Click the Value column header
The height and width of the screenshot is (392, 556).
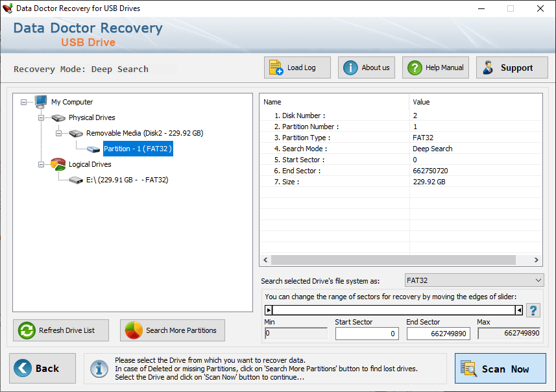click(x=476, y=102)
